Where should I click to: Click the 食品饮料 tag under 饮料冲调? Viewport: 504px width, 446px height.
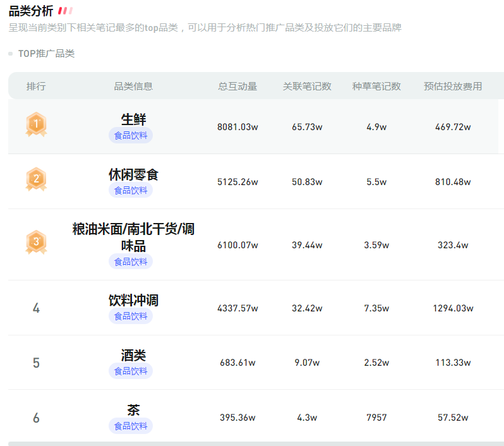coord(131,316)
